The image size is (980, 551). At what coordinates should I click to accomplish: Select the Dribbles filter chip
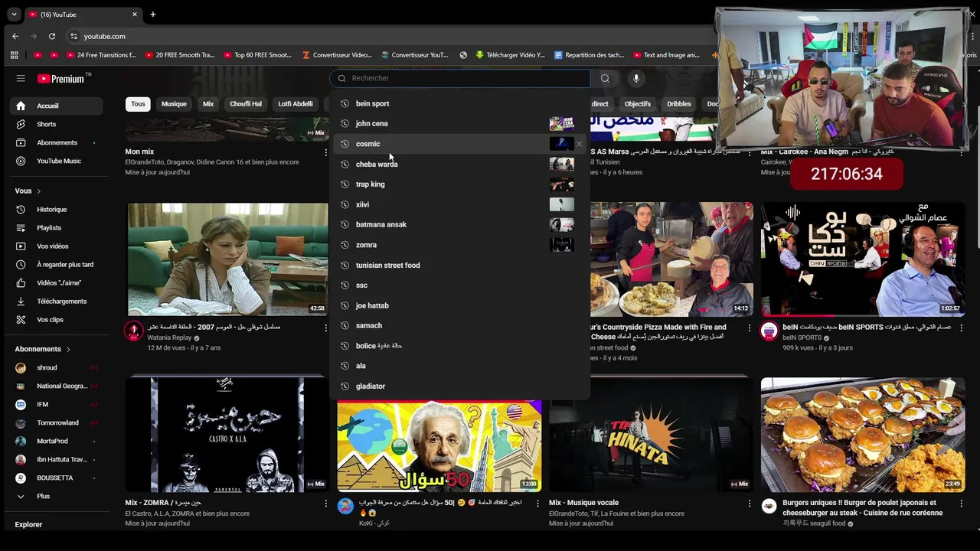(x=679, y=104)
